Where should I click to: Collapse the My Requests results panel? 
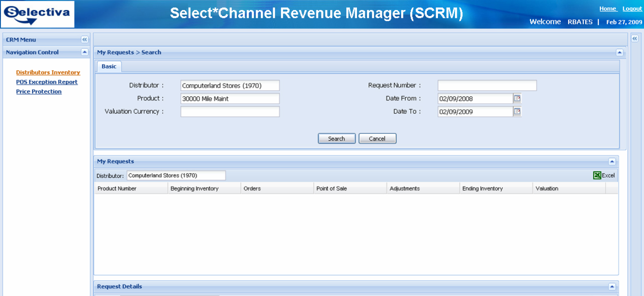coord(612,161)
